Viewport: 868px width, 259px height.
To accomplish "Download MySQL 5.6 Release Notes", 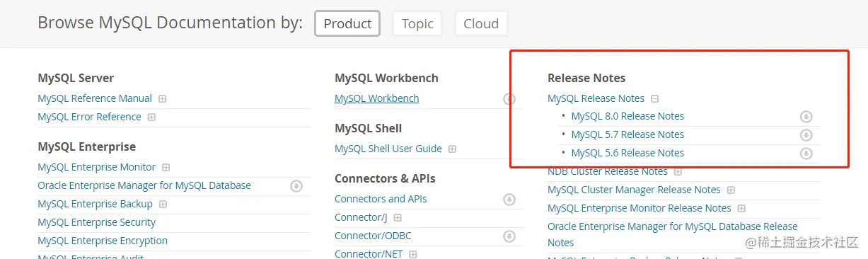I will coord(806,154).
